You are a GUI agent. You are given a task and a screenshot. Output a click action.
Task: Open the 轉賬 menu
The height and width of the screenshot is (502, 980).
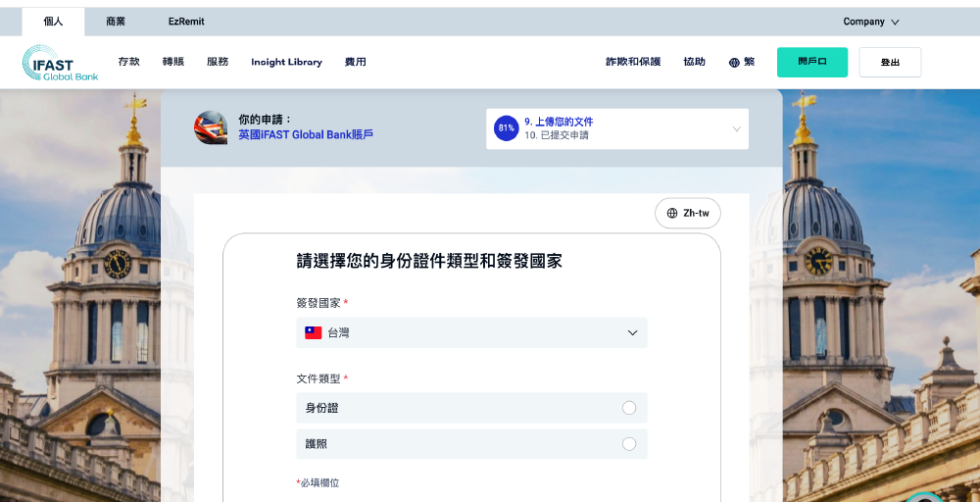click(173, 62)
